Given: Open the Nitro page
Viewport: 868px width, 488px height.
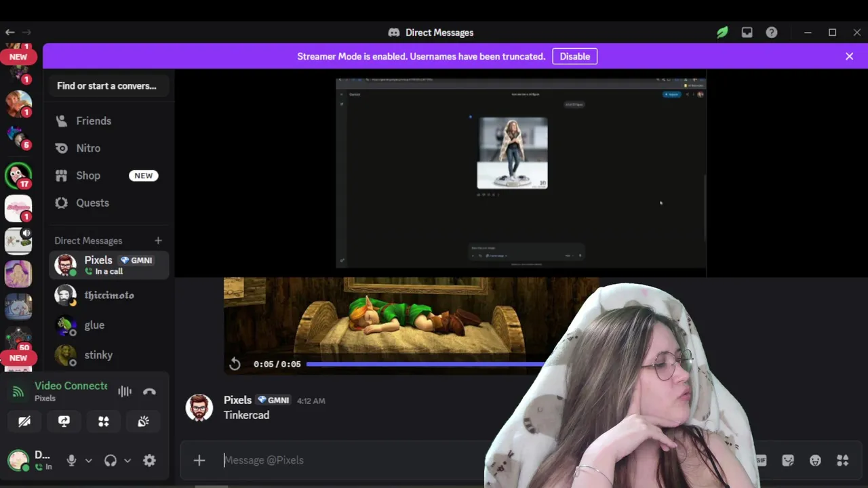Looking at the screenshot, I should pyautogui.click(x=108, y=148).
